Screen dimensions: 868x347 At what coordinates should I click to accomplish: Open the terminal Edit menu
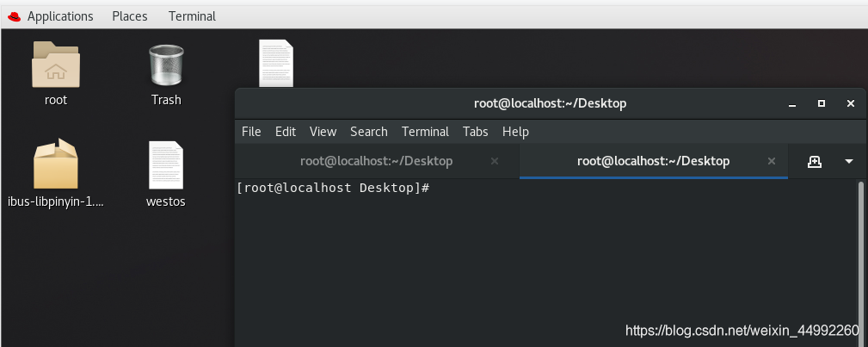point(286,132)
